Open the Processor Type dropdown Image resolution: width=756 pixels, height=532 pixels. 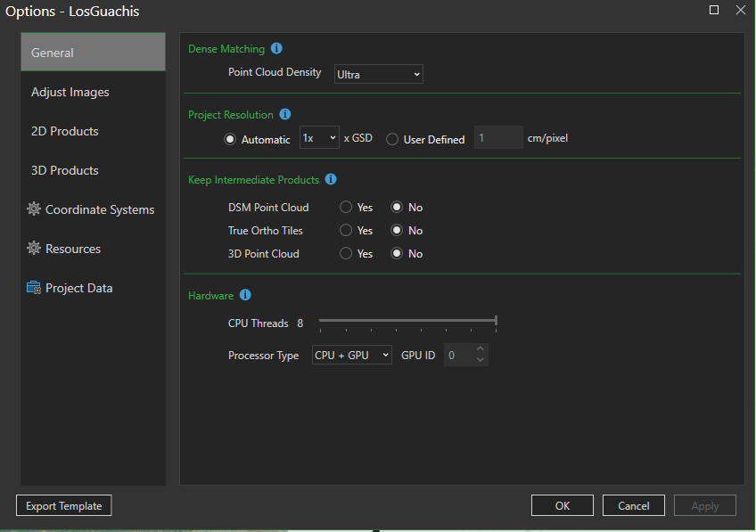[351, 356]
